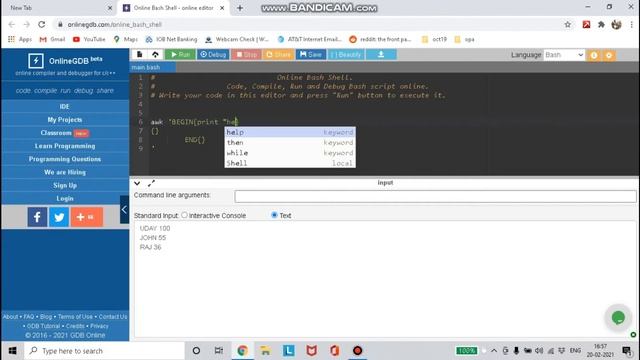This screenshot has width=640, height=360.
Task: Click the upload file icon in toolbar
Action: [155, 54]
